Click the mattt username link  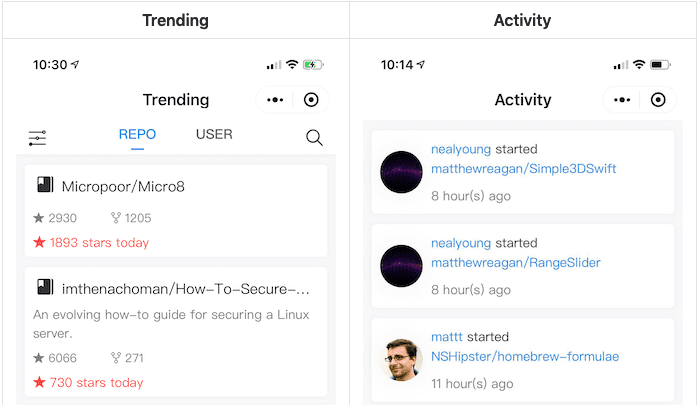(447, 337)
